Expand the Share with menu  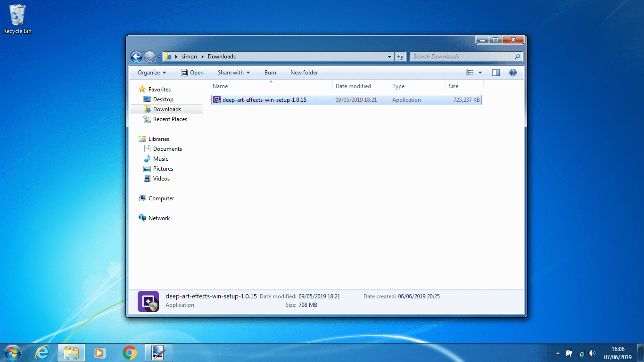[x=233, y=72]
